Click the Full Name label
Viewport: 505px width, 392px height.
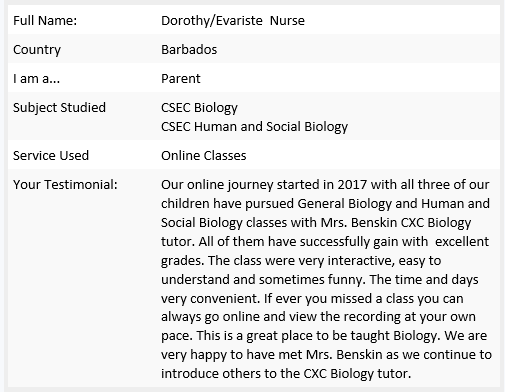(45, 21)
